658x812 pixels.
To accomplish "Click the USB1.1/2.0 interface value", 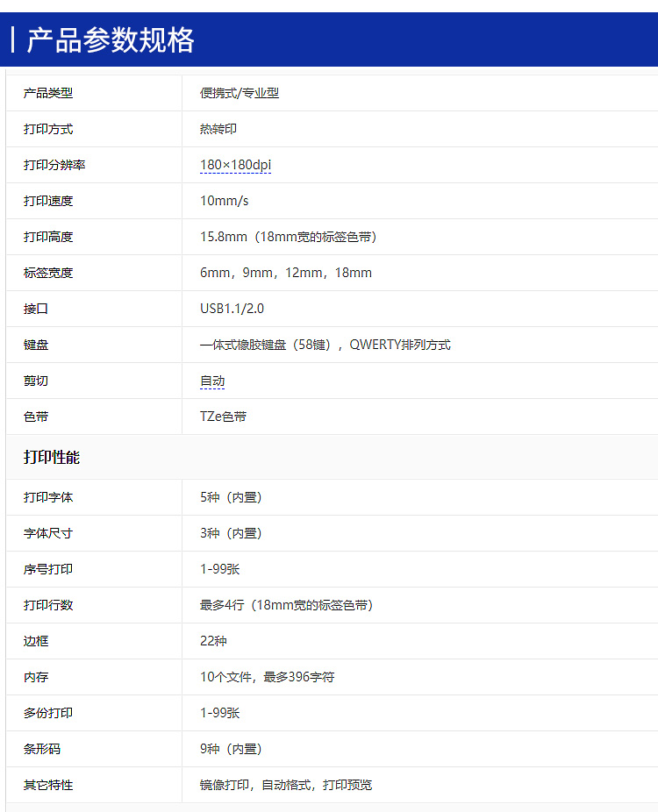I will (x=232, y=309).
